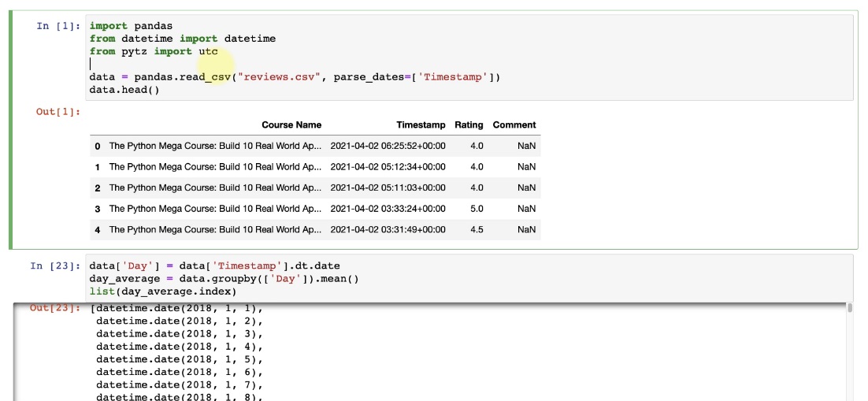The height and width of the screenshot is (401, 868).
Task: Click the NaN comment cell in row 0
Action: (x=526, y=147)
